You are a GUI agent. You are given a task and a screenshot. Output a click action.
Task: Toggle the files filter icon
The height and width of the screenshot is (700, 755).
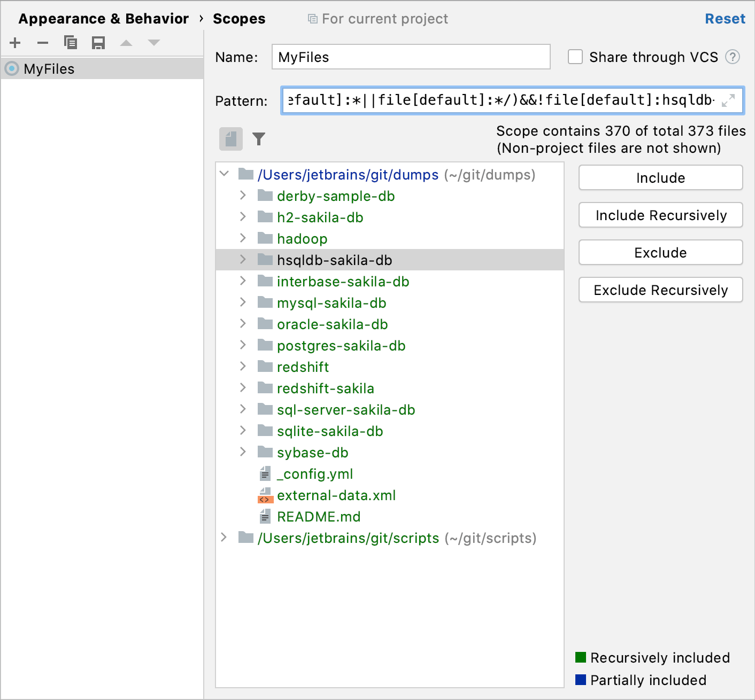pyautogui.click(x=259, y=139)
